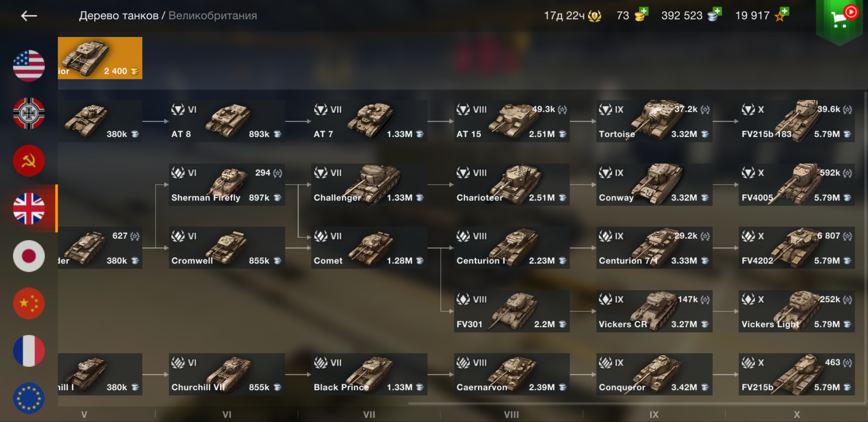Select the Germany flag nation icon
This screenshot has height=422, width=868.
tap(29, 113)
